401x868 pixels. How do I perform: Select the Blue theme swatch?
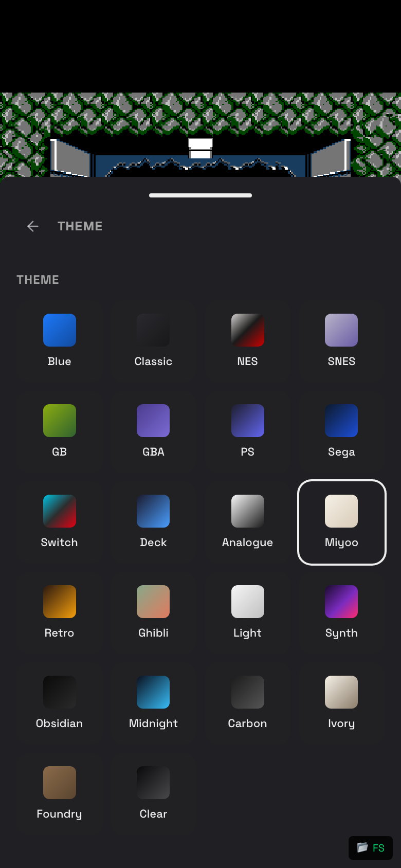(60, 341)
